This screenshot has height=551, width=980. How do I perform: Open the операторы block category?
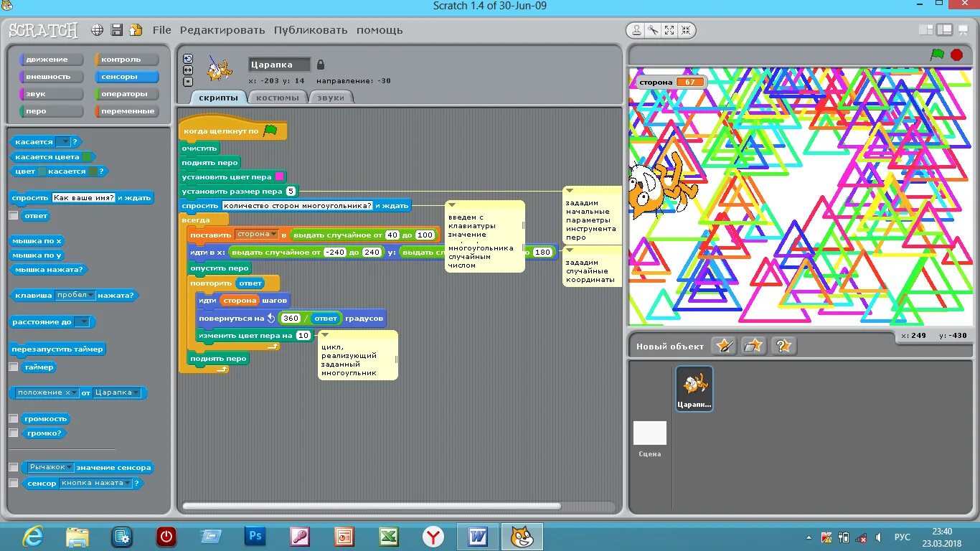[126, 94]
